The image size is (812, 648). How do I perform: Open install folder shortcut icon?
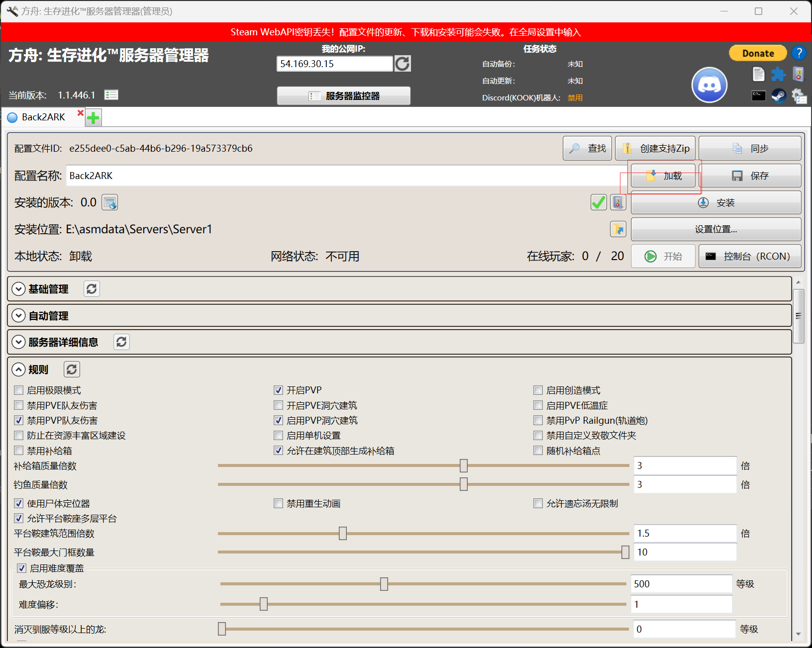pyautogui.click(x=618, y=229)
